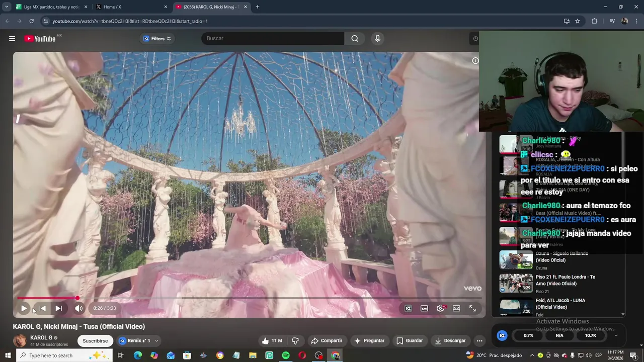Open Microsoft Edge from the taskbar
This screenshot has height=362, width=644.
(x=138, y=355)
